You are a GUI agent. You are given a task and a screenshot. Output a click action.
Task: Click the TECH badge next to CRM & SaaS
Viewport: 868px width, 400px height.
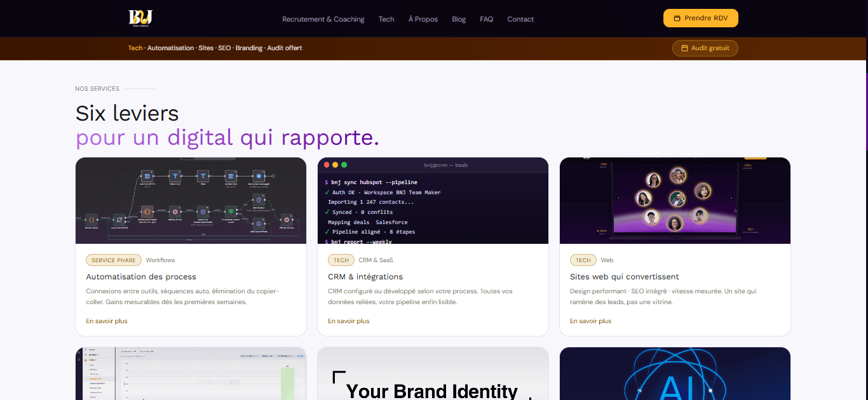[x=341, y=260]
